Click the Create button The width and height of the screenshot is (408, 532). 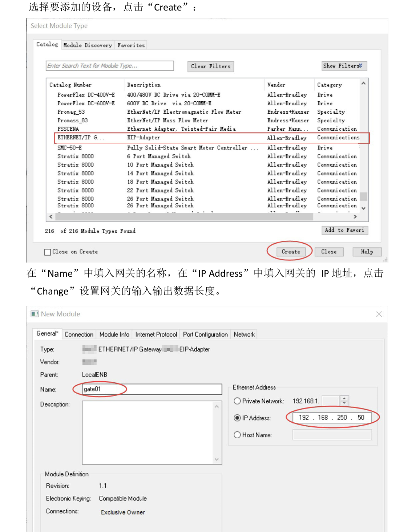click(290, 252)
